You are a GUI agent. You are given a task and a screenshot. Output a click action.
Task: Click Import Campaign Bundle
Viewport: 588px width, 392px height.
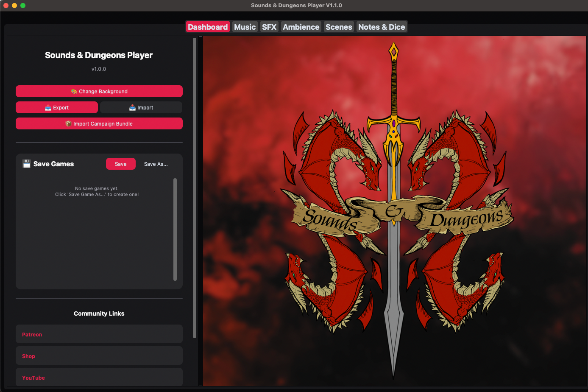pos(99,123)
